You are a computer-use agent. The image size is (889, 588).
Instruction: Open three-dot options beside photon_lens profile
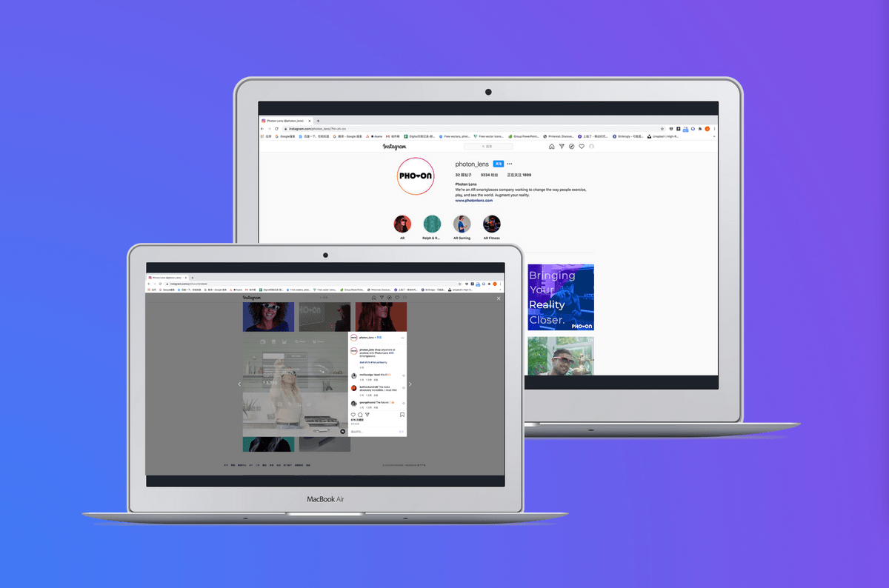click(510, 164)
